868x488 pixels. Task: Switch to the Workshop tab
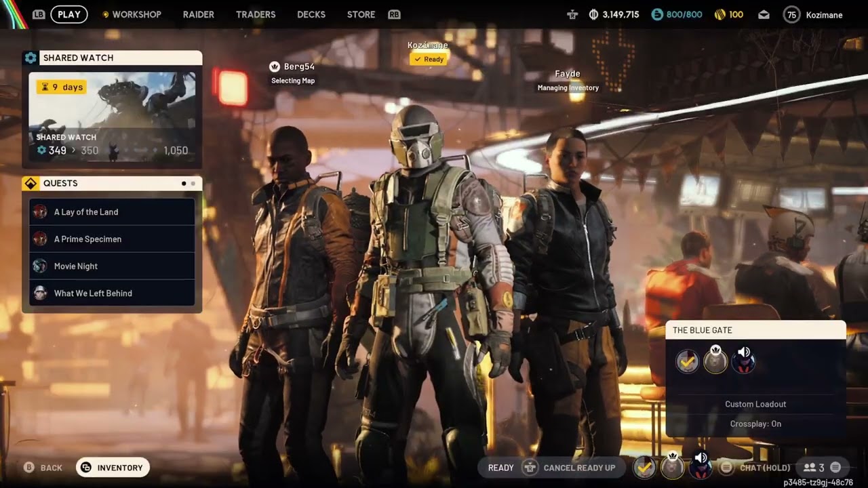click(x=136, y=14)
